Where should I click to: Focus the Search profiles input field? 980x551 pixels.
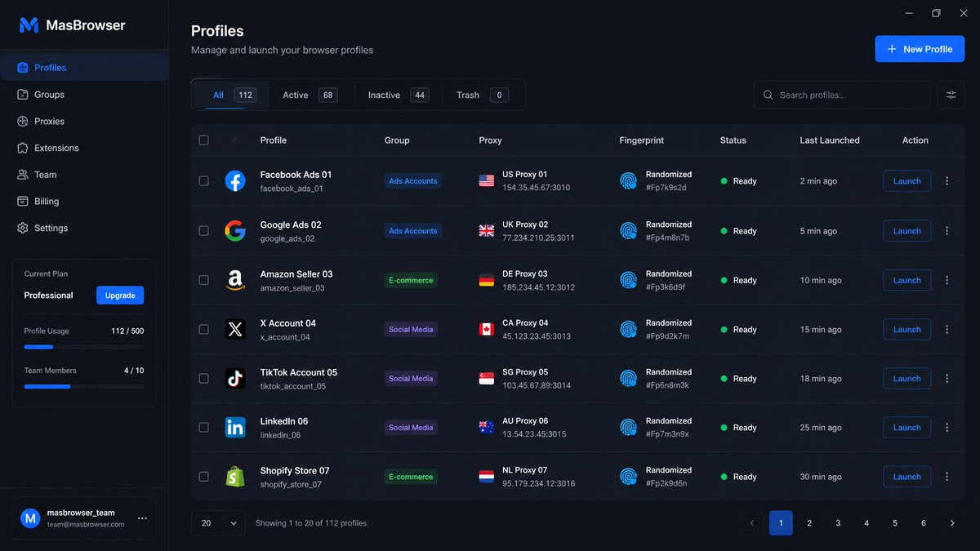[x=841, y=95]
